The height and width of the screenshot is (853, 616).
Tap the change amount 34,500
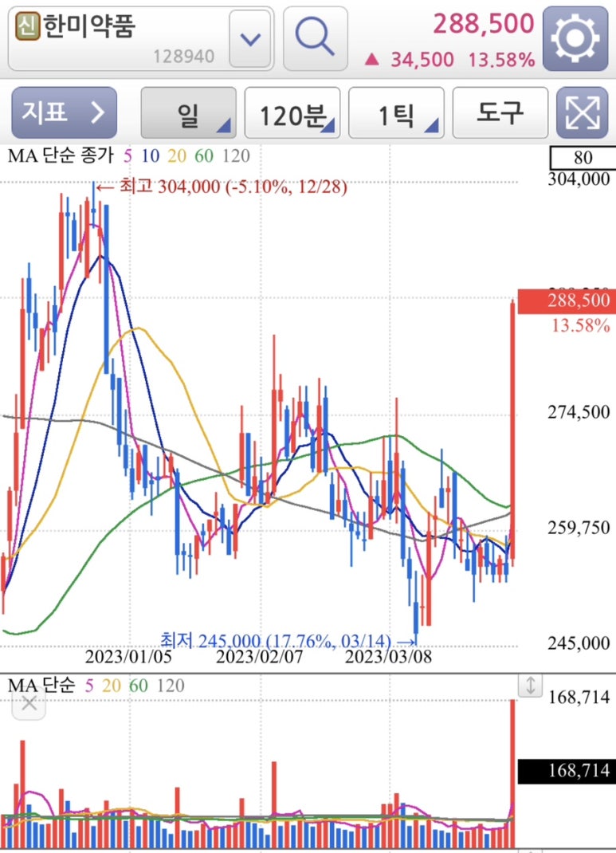(422, 59)
